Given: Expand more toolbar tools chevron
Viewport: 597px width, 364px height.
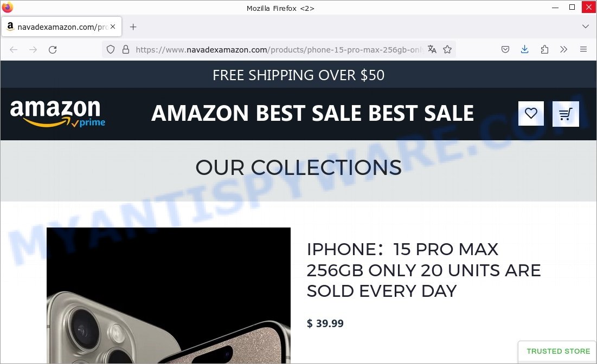Looking at the screenshot, I should click(564, 49).
